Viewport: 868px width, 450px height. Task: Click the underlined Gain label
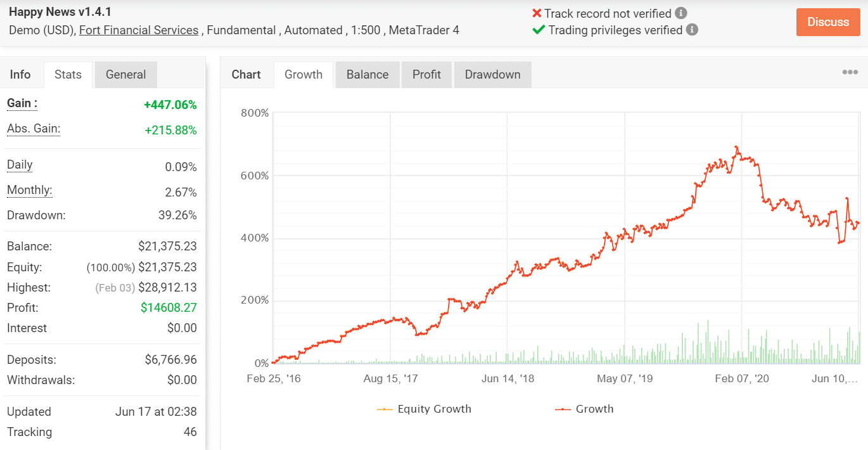coord(21,103)
